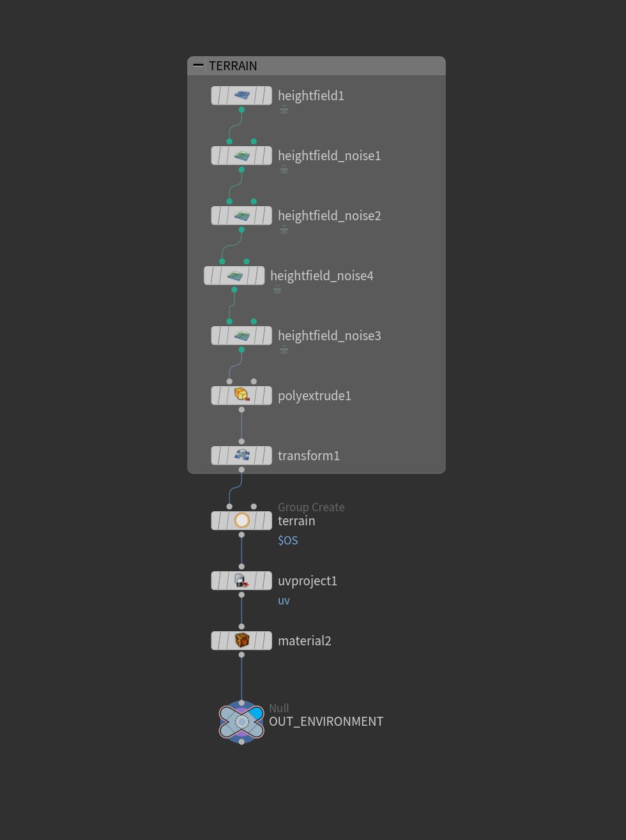Click the second input connector of heightfield_noise1
Viewport: 626px width, 840px height.
point(254,142)
